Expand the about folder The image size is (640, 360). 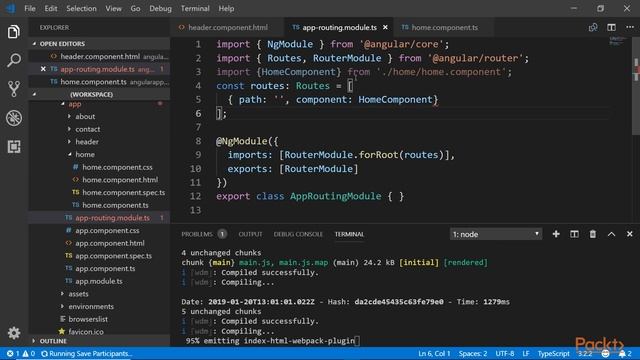click(85, 116)
